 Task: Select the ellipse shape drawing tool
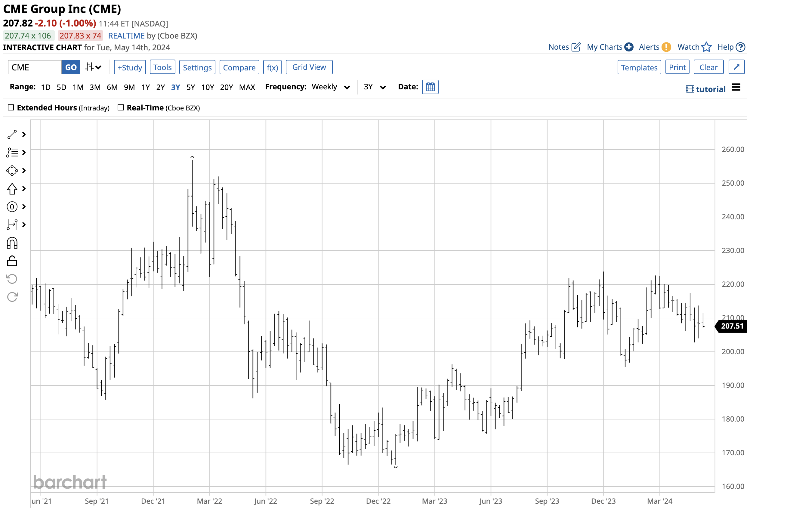12,170
